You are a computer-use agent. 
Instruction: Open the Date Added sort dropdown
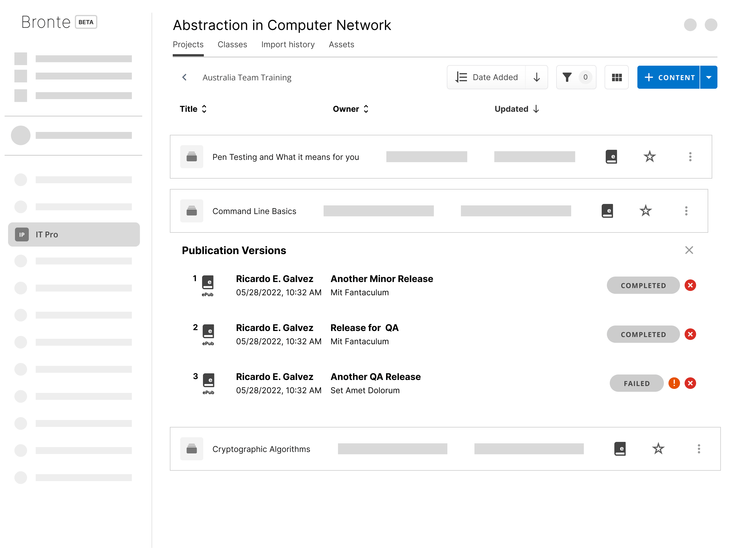487,77
